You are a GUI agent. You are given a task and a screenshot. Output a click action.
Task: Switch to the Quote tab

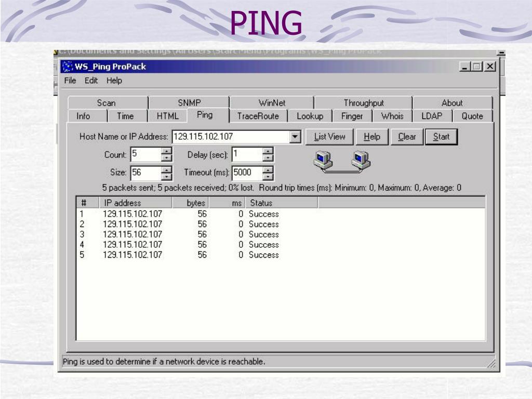click(472, 116)
